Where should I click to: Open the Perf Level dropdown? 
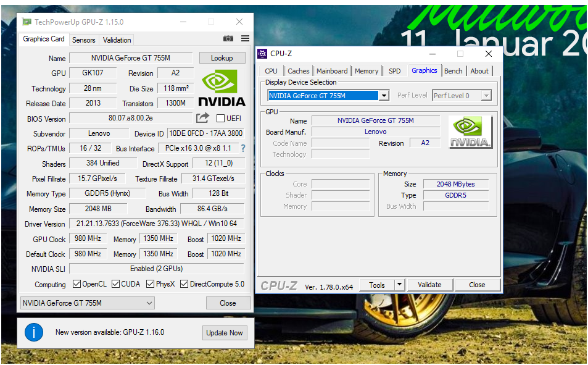pos(462,96)
